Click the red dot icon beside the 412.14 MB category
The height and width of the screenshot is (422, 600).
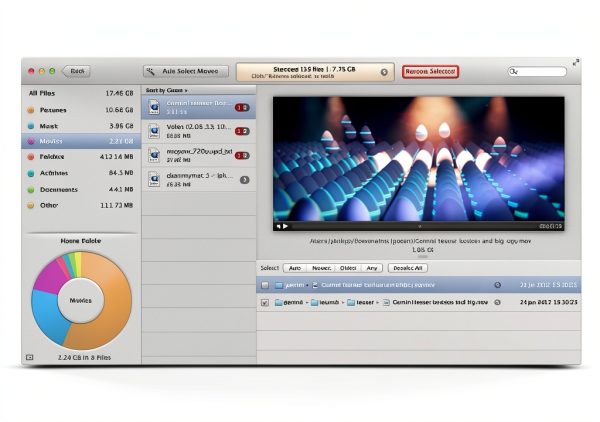(31, 157)
